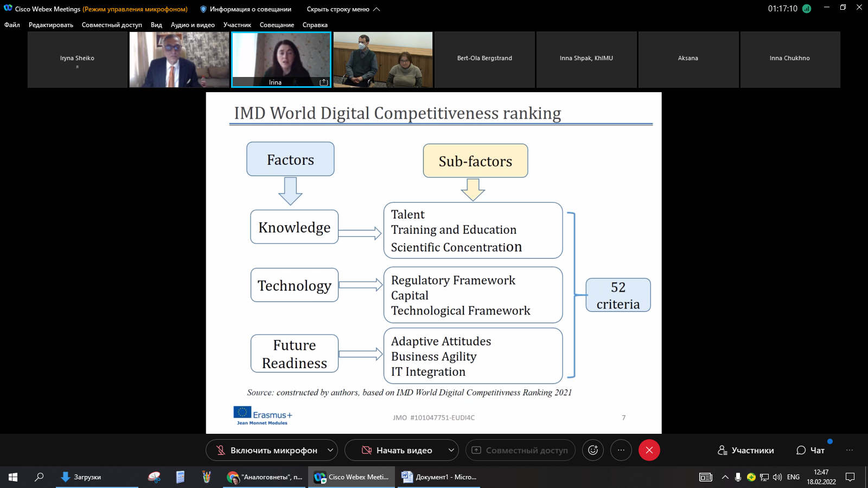Switch to Документ1 Microsoft Word taskbar window

pyautogui.click(x=439, y=477)
